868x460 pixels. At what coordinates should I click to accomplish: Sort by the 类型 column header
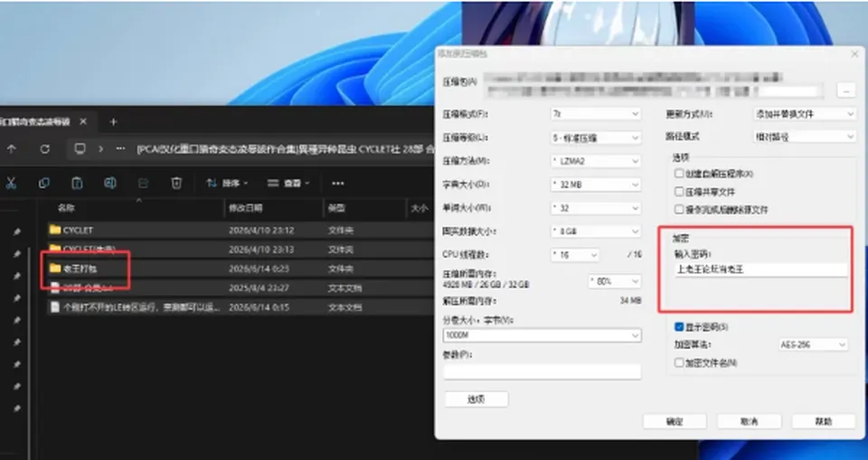tap(336, 208)
